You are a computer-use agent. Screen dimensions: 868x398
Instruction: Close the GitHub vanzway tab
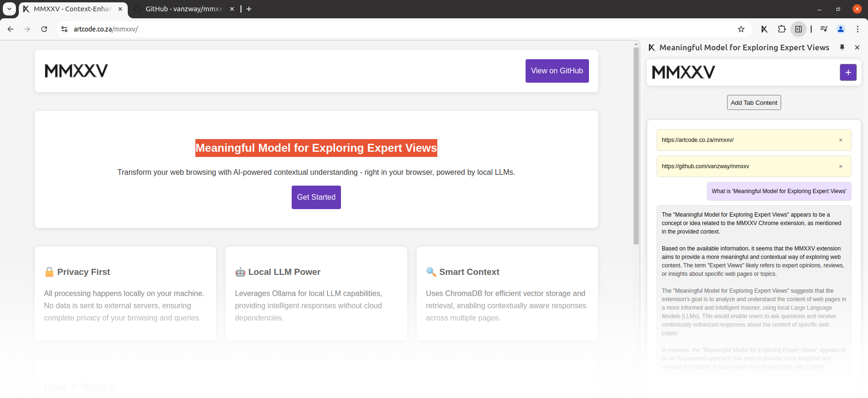pos(232,9)
